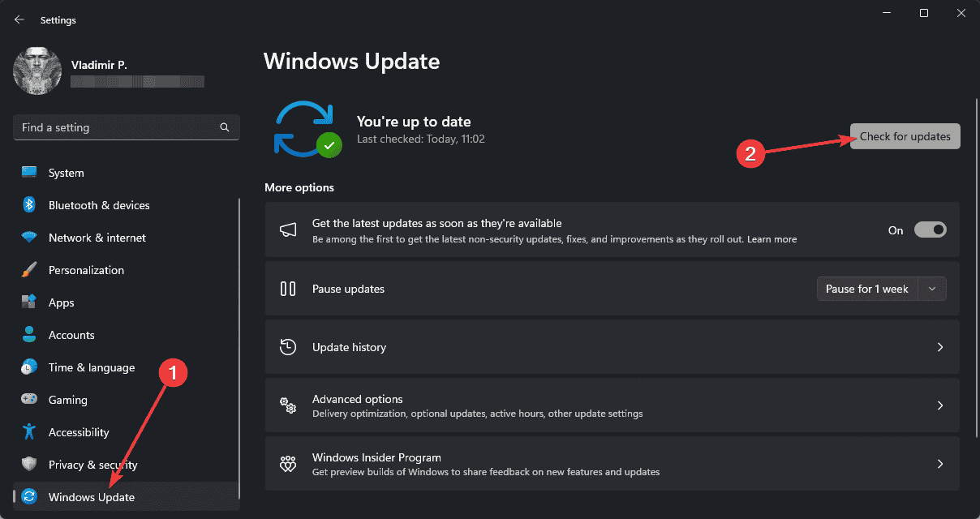Click the Windows Insider Program hearts icon
This screenshot has width=980, height=519.
click(x=288, y=464)
